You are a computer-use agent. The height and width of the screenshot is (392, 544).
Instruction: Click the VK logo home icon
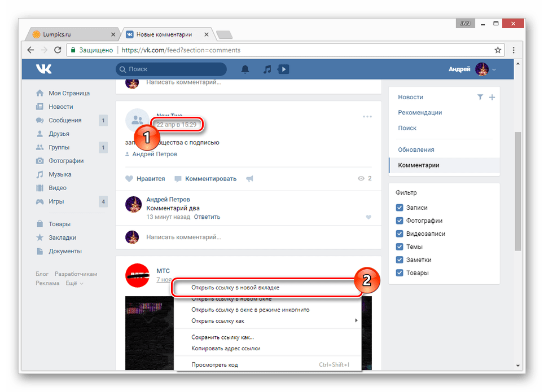click(x=43, y=69)
